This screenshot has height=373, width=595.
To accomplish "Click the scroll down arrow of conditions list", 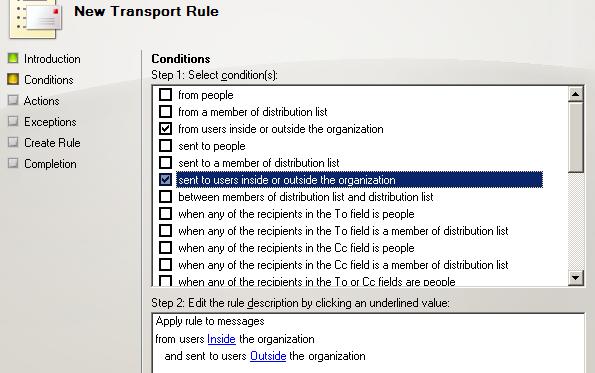I will [x=575, y=278].
